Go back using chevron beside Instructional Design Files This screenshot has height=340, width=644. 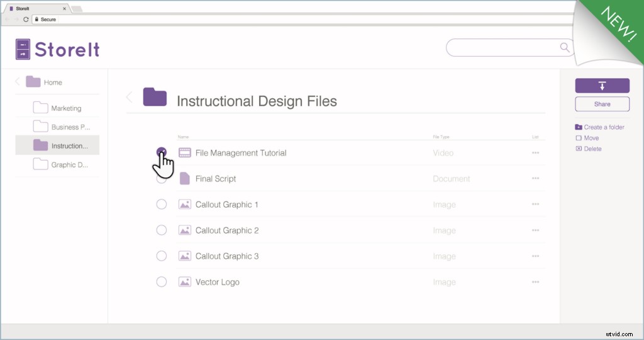pos(129,97)
